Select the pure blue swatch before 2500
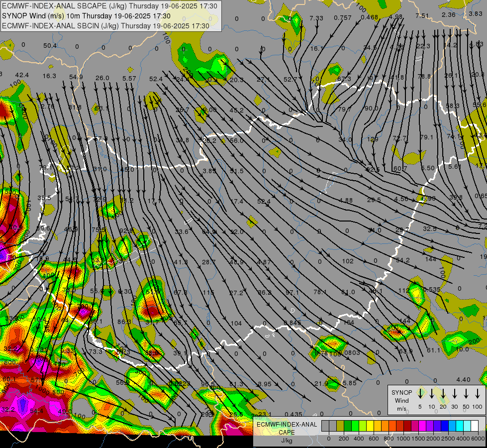This screenshot has height=448, width=487. [444, 426]
